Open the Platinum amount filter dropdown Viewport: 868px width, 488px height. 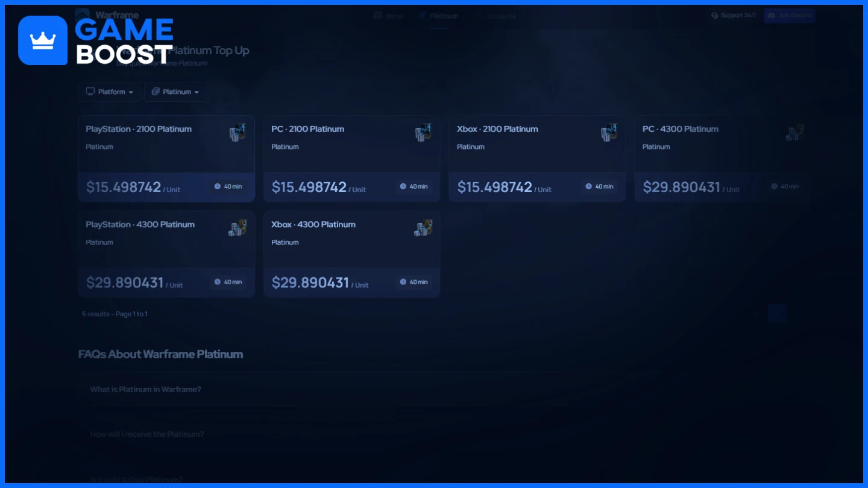click(175, 92)
